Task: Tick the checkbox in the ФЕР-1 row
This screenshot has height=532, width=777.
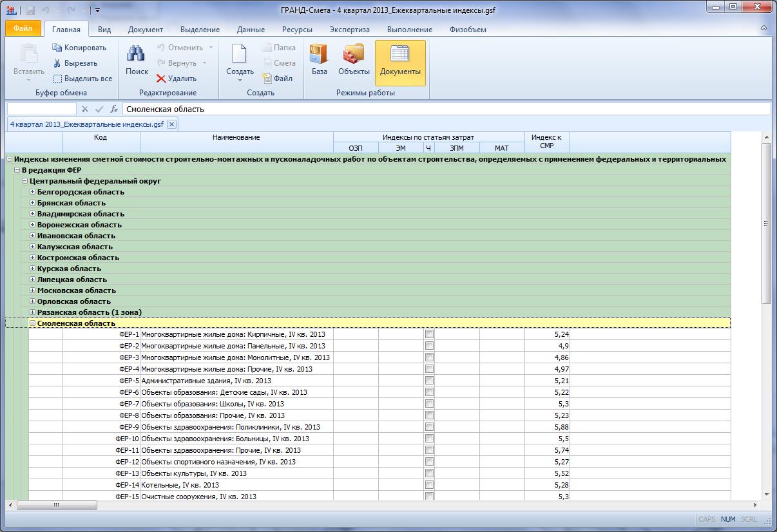Action: [x=429, y=334]
